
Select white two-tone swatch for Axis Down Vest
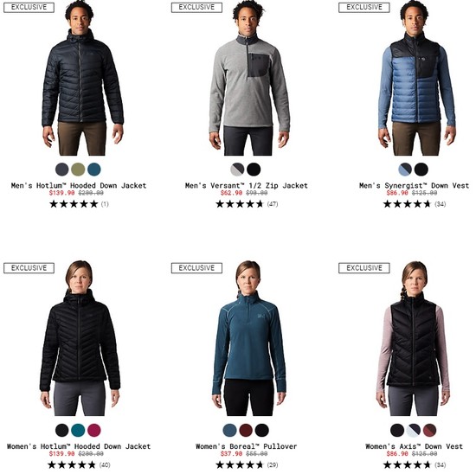(x=413, y=430)
